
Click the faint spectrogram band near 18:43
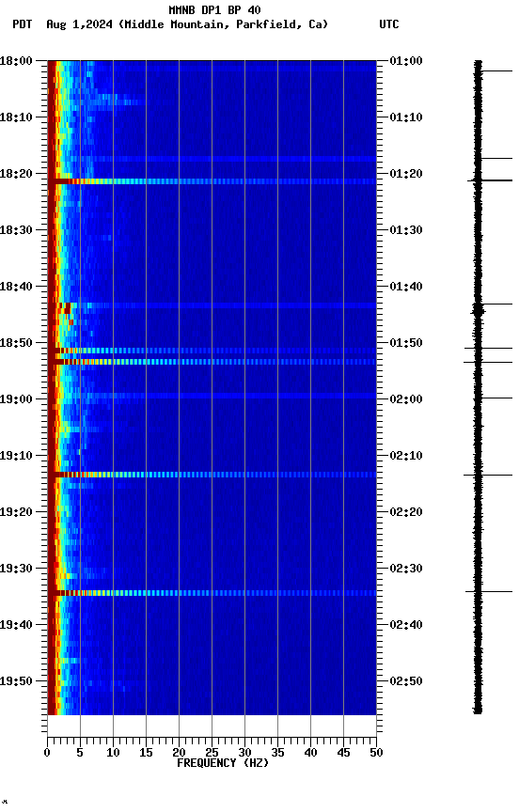[x=212, y=305]
